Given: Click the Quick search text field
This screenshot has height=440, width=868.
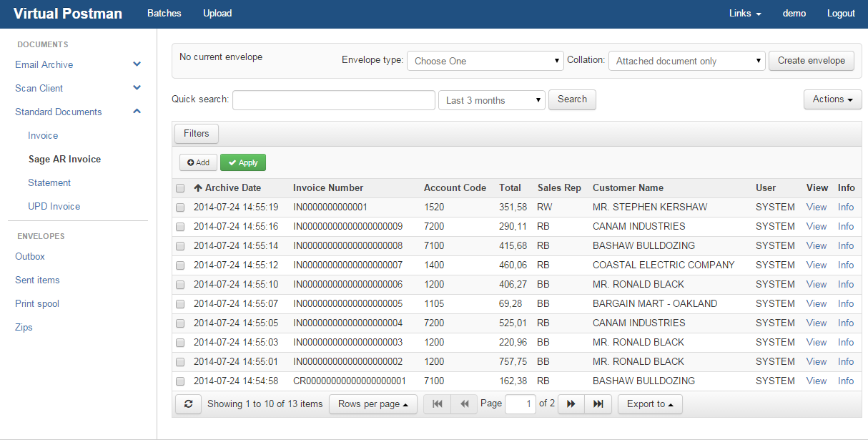Looking at the screenshot, I should (x=333, y=100).
